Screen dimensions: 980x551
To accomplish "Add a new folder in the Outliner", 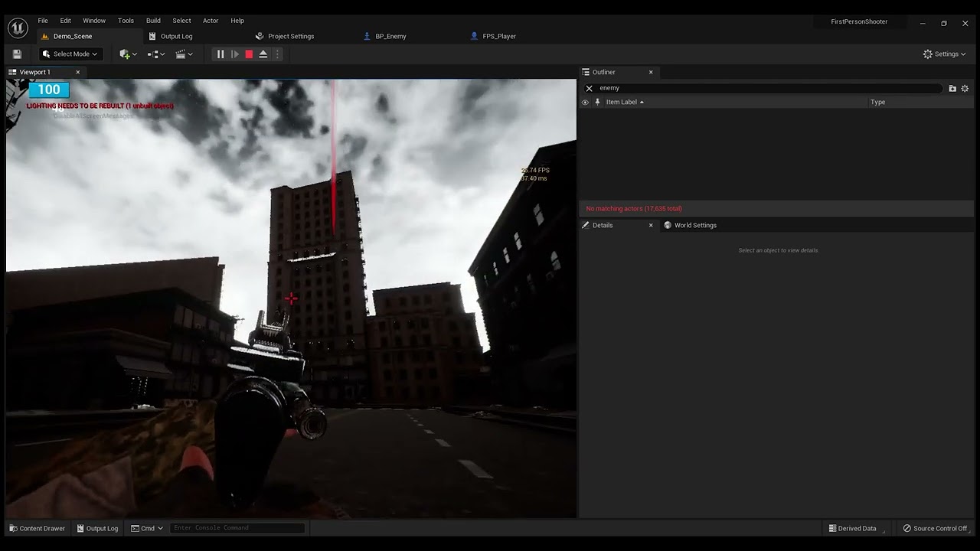I will [x=952, y=88].
